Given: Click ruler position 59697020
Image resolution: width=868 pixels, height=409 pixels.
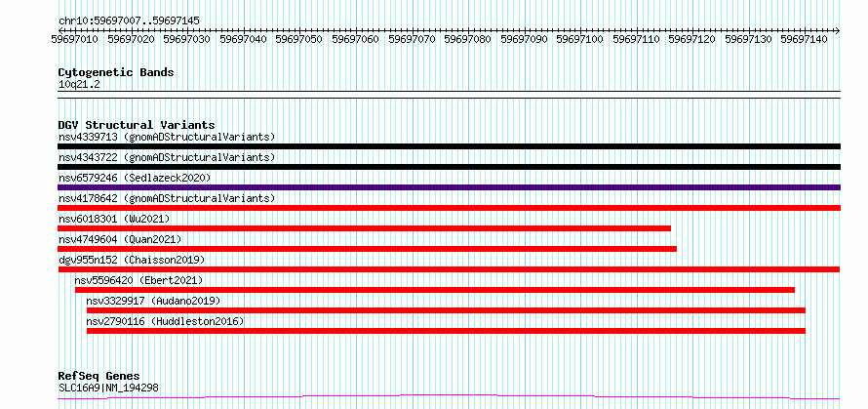Looking at the screenshot, I should tap(132, 39).
